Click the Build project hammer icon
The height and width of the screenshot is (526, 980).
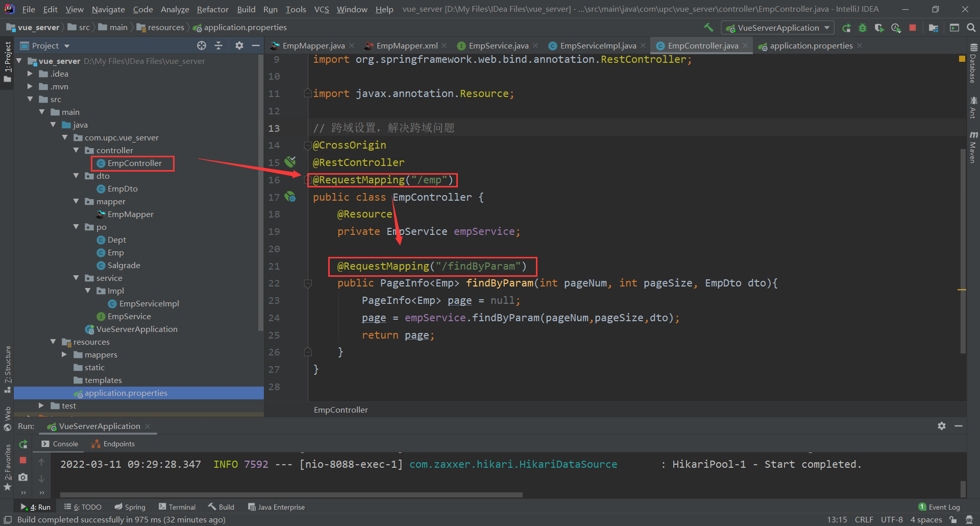click(708, 28)
